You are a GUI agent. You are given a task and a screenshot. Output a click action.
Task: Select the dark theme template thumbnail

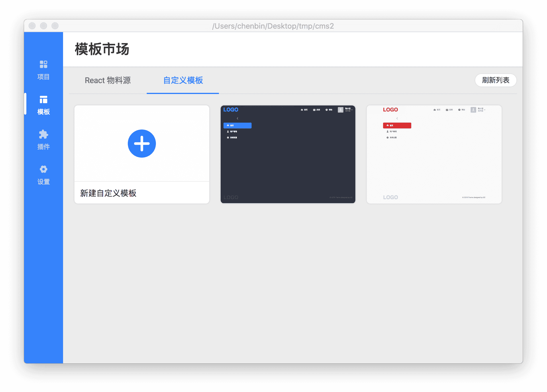coord(288,154)
